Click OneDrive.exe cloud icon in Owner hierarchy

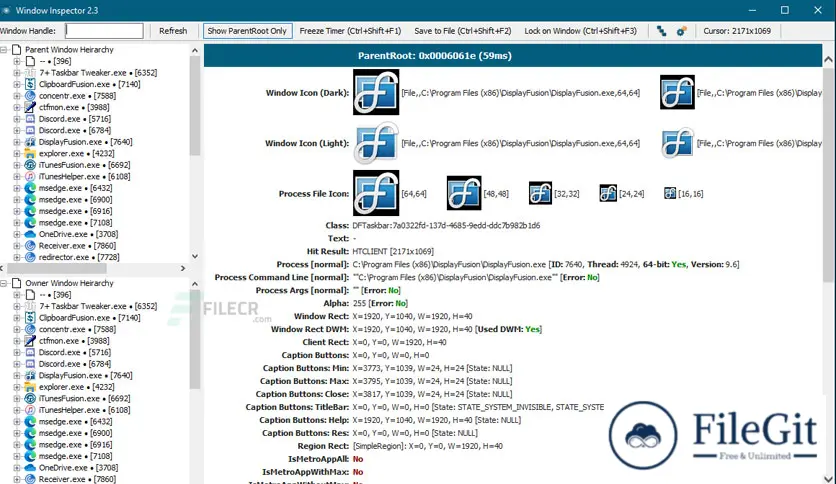point(30,467)
